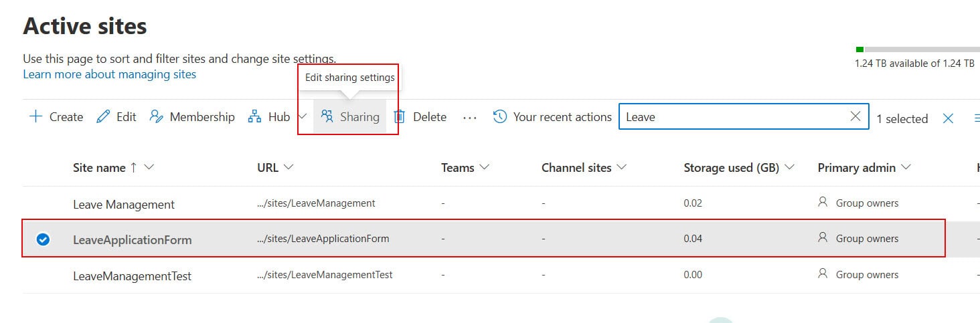This screenshot has height=323, width=980.
Task: Clear the 1 selected selection
Action: (948, 118)
